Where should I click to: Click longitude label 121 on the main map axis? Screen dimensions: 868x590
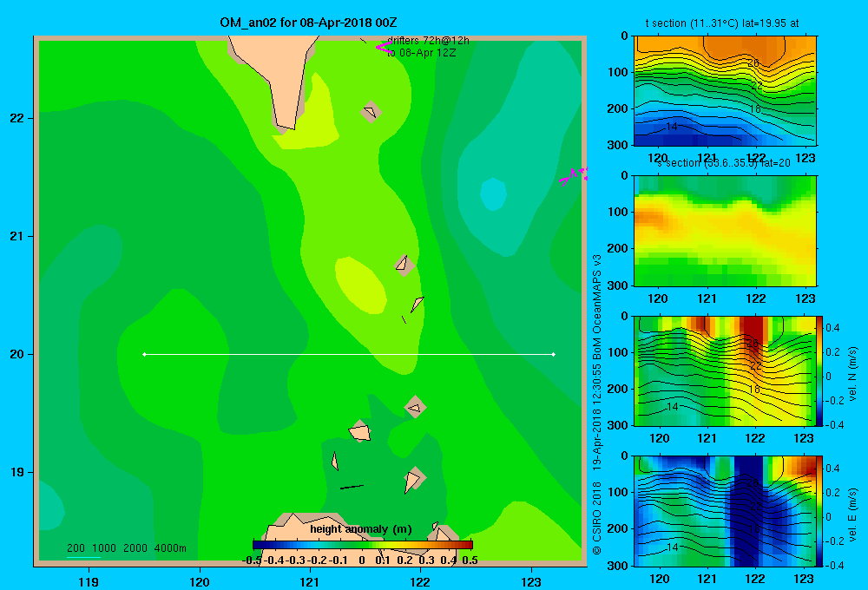click(x=310, y=581)
